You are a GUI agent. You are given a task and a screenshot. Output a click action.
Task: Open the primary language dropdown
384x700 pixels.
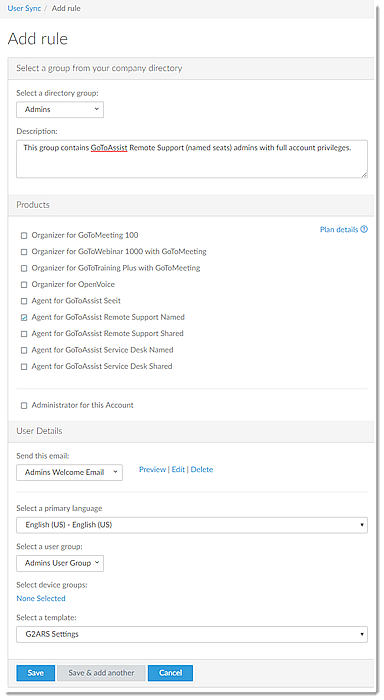(192, 525)
